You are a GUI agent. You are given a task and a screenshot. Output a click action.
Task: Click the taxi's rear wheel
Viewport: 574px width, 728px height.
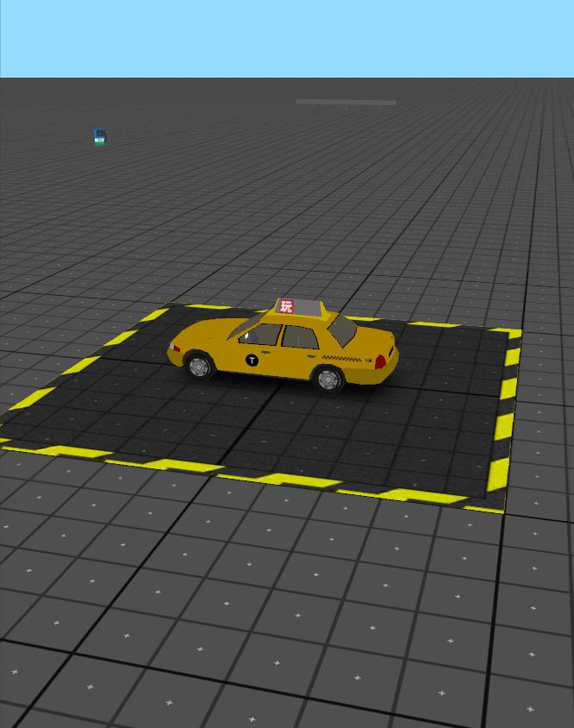pyautogui.click(x=328, y=378)
